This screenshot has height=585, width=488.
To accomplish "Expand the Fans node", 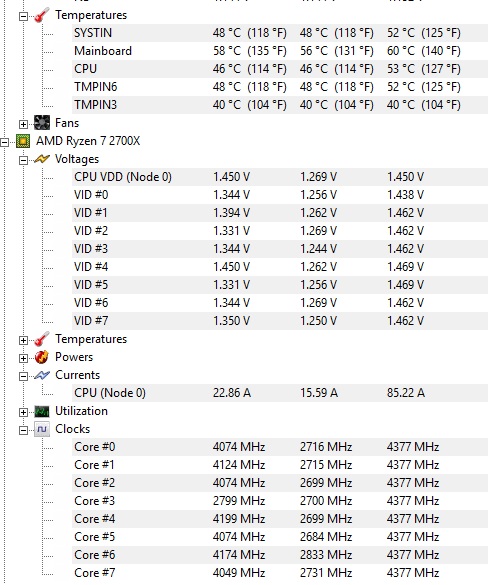I will pos(23,124).
